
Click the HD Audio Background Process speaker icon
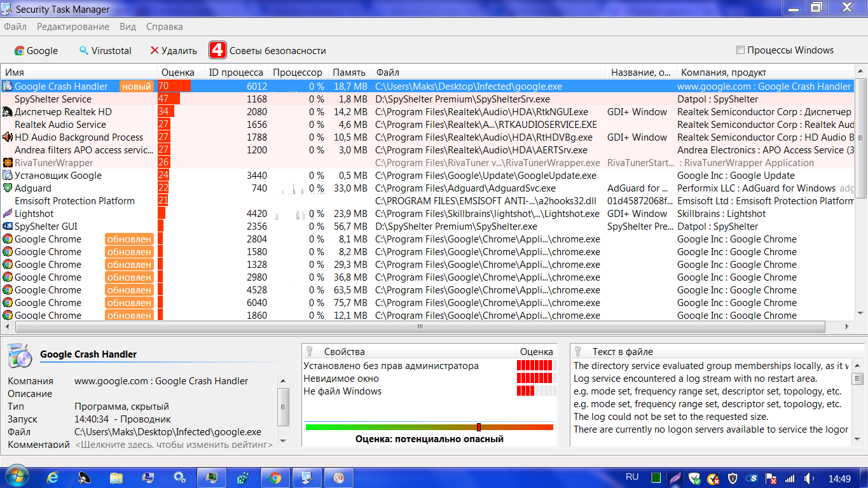(8, 137)
